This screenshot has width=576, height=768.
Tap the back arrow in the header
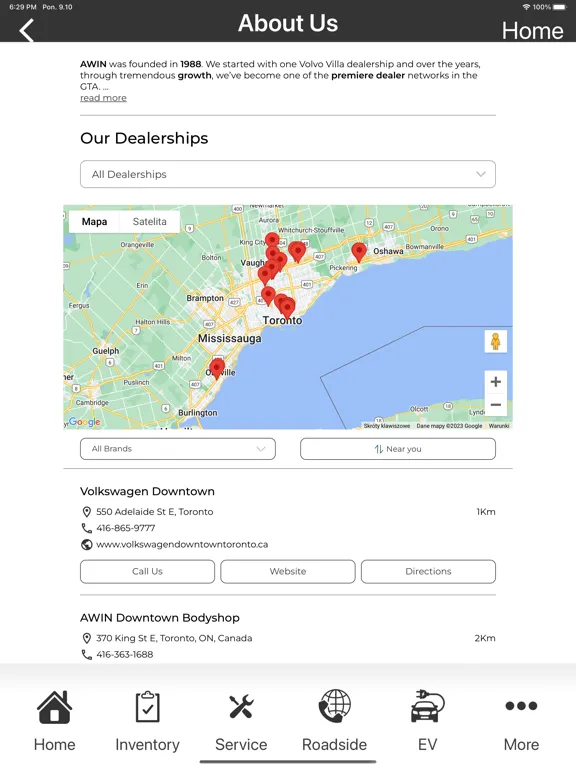click(x=26, y=30)
